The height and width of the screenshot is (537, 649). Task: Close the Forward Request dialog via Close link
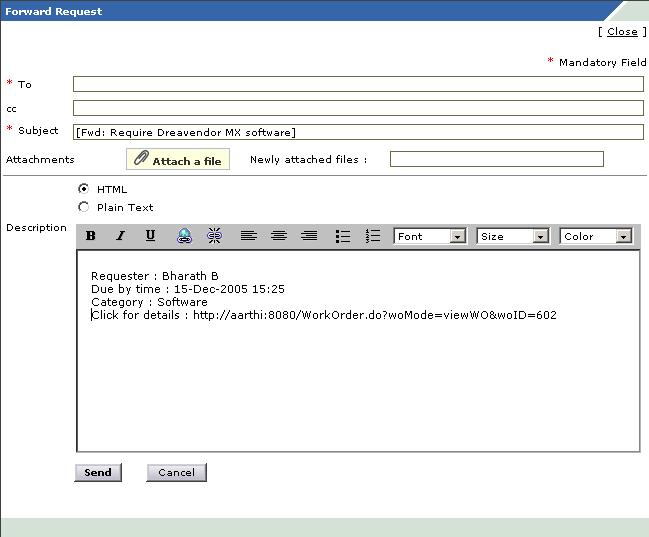pyautogui.click(x=622, y=32)
